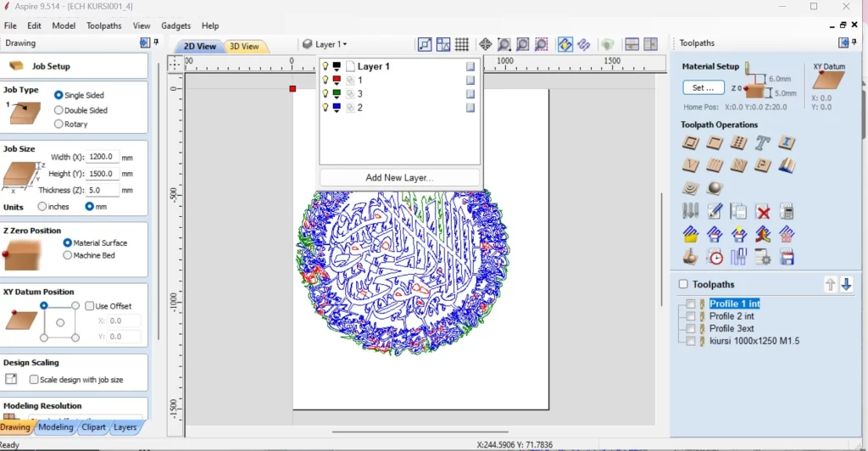Click the Save toolpaths floppy disk icon

pos(787,257)
